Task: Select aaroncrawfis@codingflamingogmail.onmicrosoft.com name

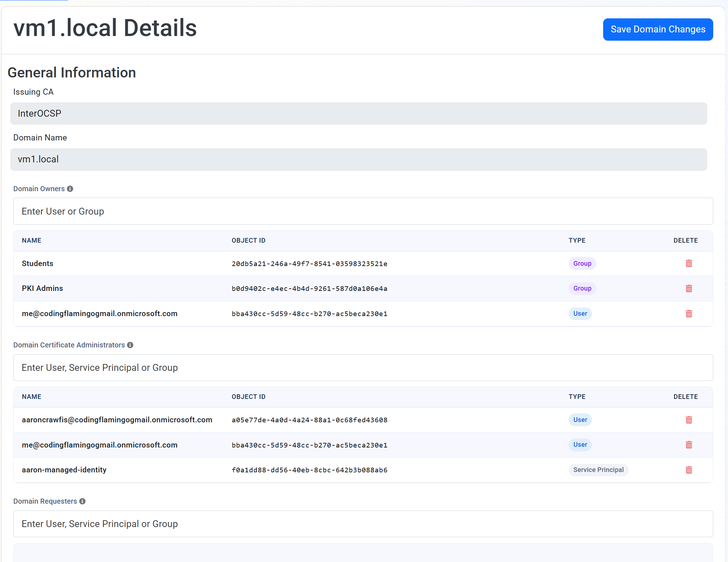Action: click(x=117, y=420)
